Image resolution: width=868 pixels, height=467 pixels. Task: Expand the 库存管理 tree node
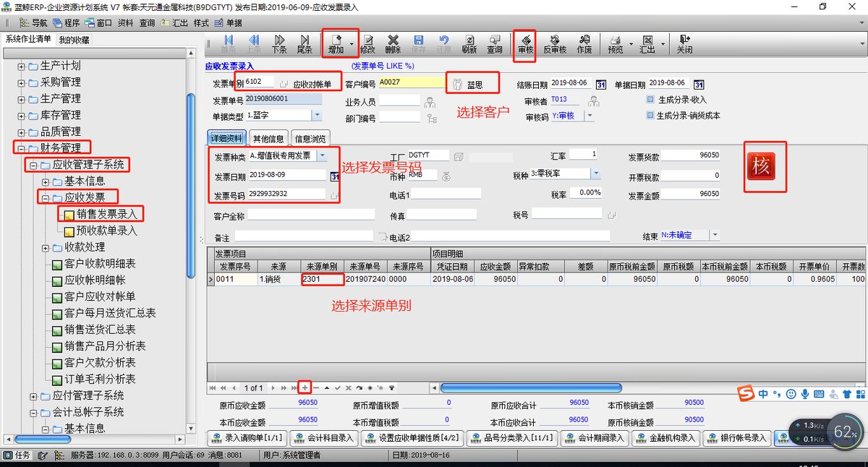coord(22,116)
